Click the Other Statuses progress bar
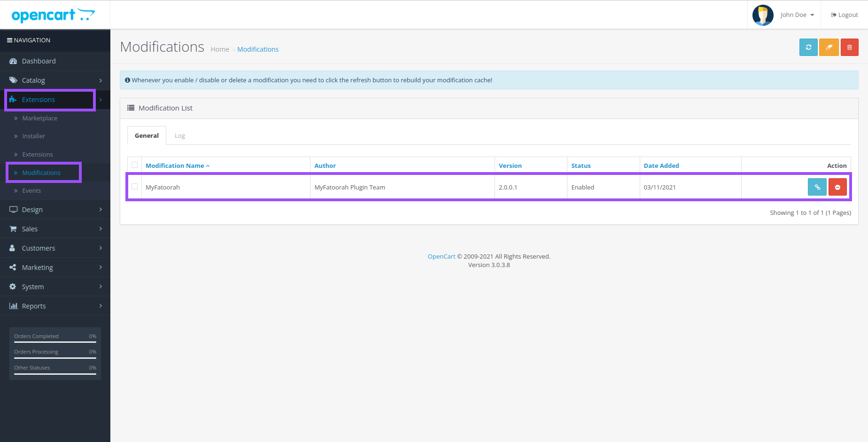The height and width of the screenshot is (442, 868). (x=55, y=374)
